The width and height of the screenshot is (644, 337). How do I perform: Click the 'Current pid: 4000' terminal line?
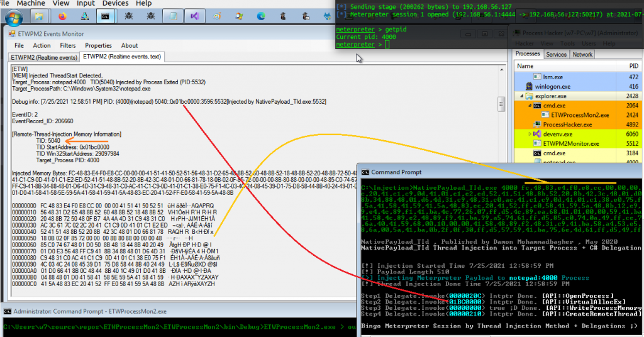366,37
